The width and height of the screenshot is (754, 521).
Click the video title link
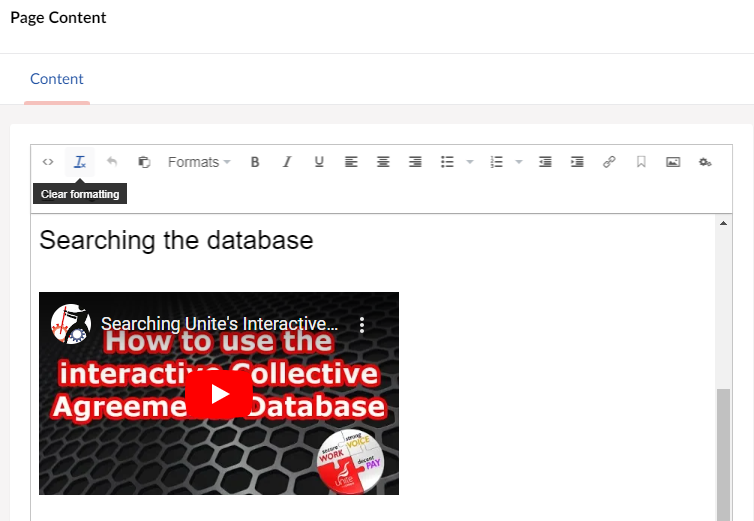(219, 324)
